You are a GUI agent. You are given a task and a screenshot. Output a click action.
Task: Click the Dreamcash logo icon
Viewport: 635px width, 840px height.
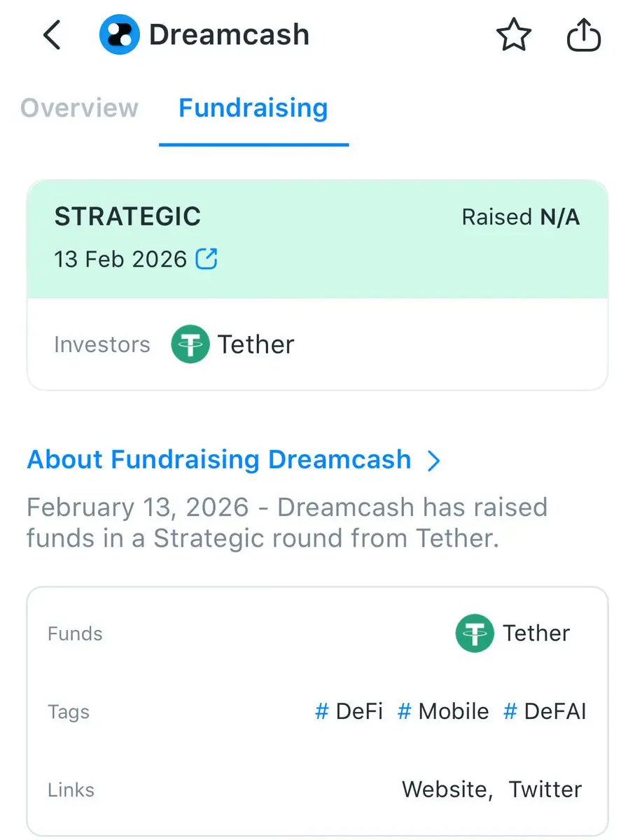(x=119, y=35)
